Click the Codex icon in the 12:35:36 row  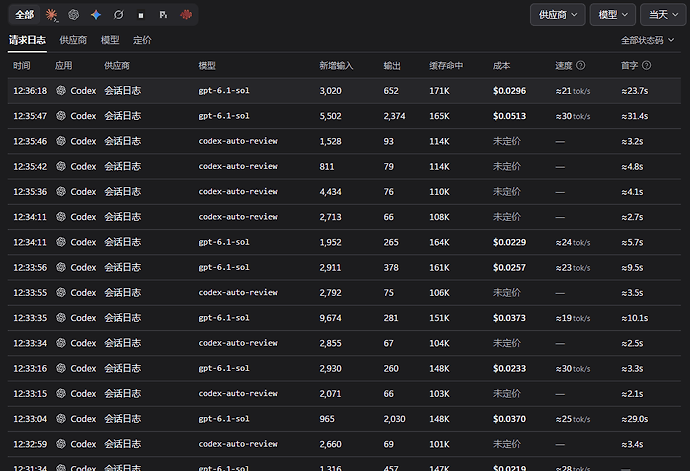pyautogui.click(x=61, y=191)
